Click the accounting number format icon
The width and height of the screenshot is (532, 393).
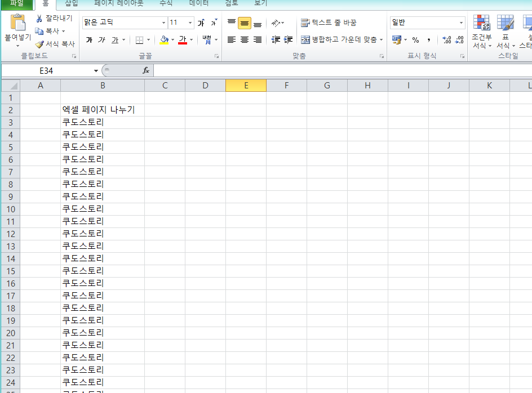click(396, 40)
